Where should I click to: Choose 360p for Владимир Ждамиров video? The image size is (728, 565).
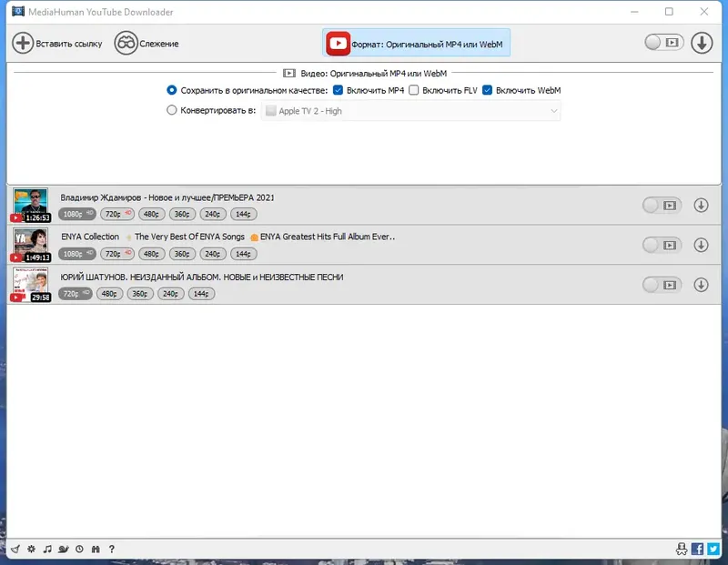pos(182,214)
